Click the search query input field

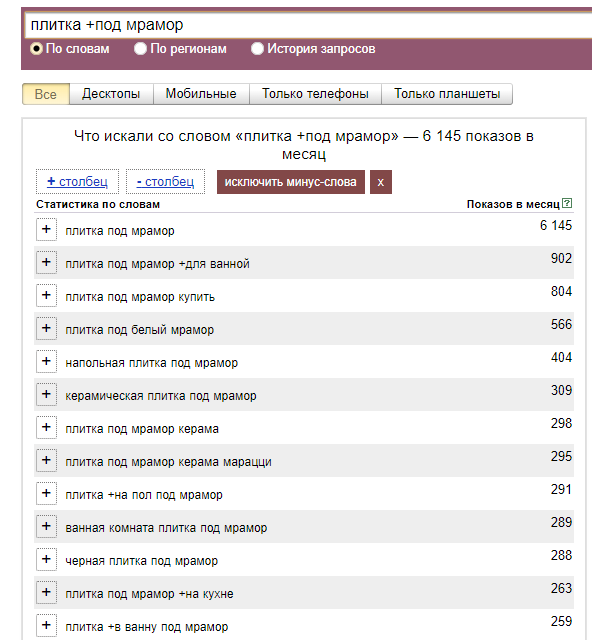click(308, 25)
